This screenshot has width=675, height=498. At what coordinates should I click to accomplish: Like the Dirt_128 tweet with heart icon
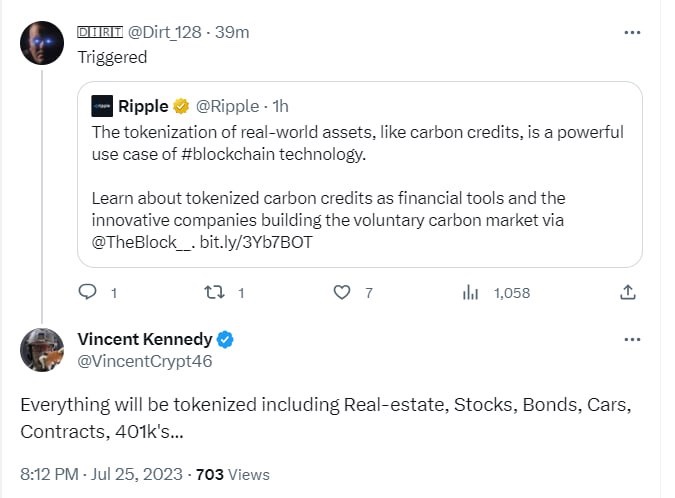[342, 293]
